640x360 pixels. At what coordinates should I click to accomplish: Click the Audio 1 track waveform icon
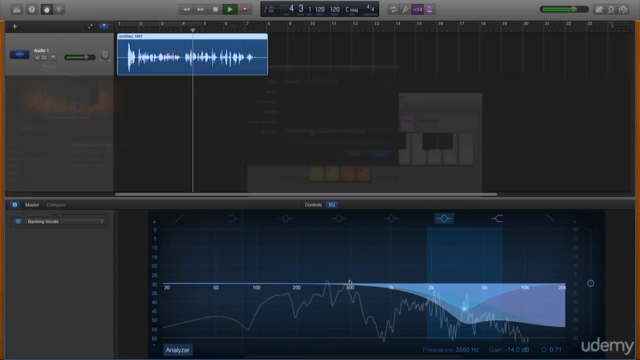pyautogui.click(x=20, y=54)
